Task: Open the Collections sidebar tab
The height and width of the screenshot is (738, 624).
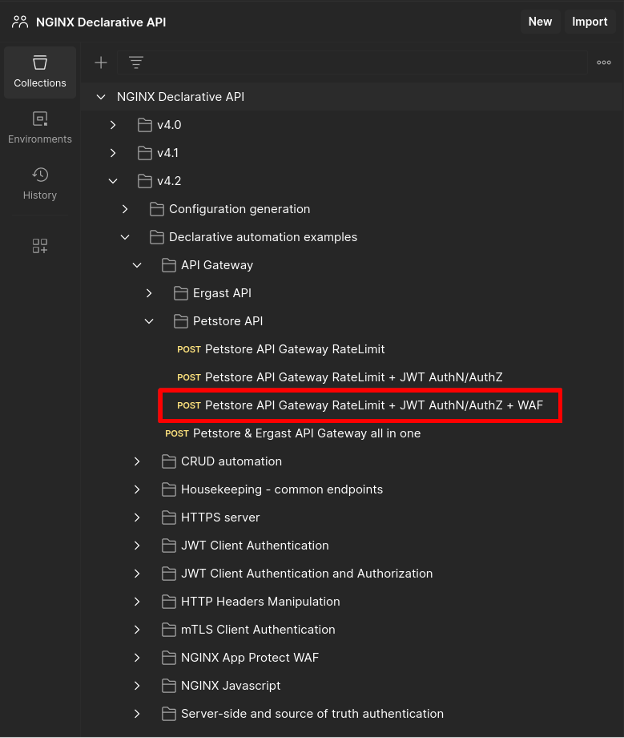Action: coord(40,72)
